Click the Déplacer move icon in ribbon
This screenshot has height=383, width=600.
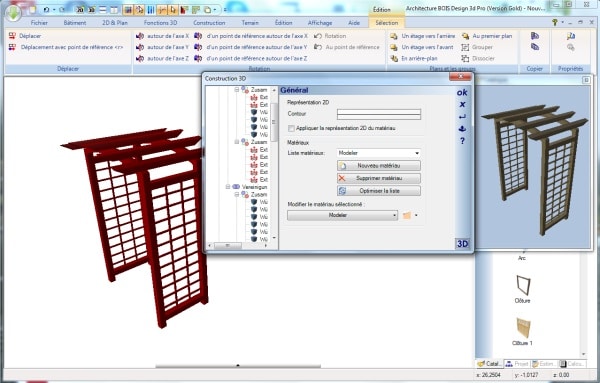point(12,36)
